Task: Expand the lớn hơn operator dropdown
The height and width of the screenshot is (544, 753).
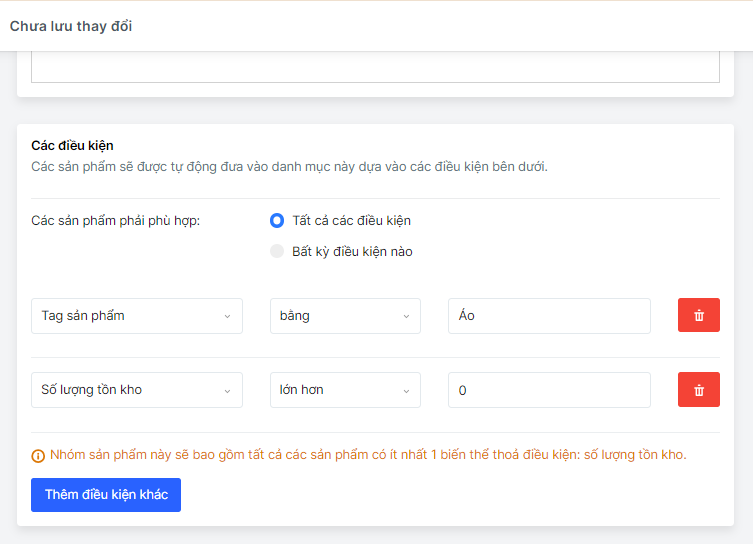Action: (345, 389)
